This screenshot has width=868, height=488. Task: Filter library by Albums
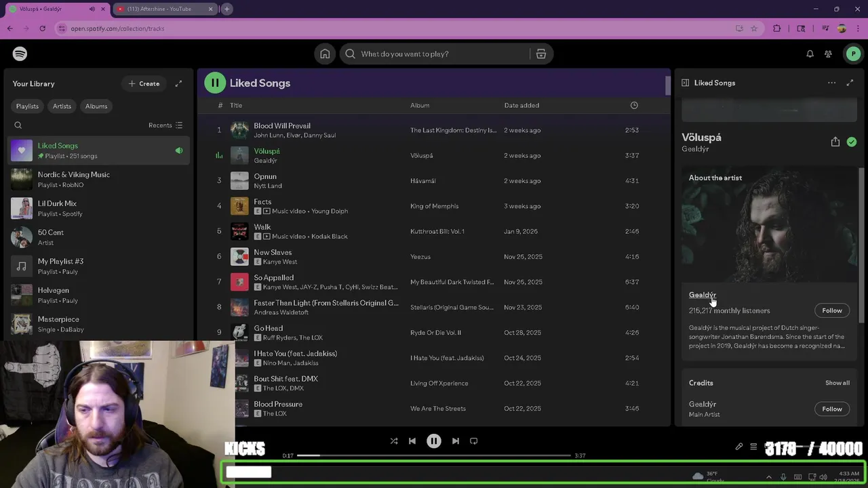(x=96, y=106)
